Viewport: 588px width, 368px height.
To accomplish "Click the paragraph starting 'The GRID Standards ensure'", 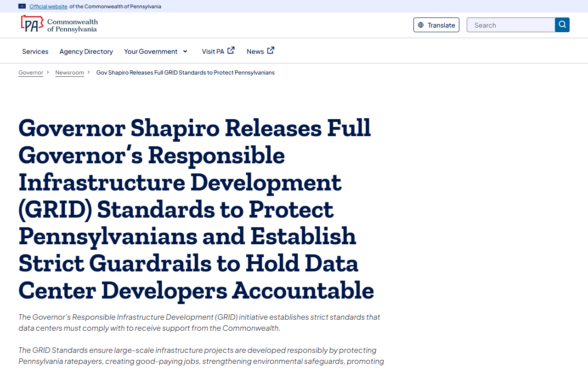I will 201,356.
